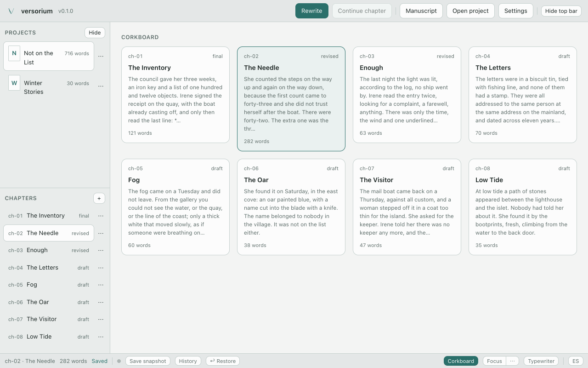Click the 'Saved' status text

point(99,361)
